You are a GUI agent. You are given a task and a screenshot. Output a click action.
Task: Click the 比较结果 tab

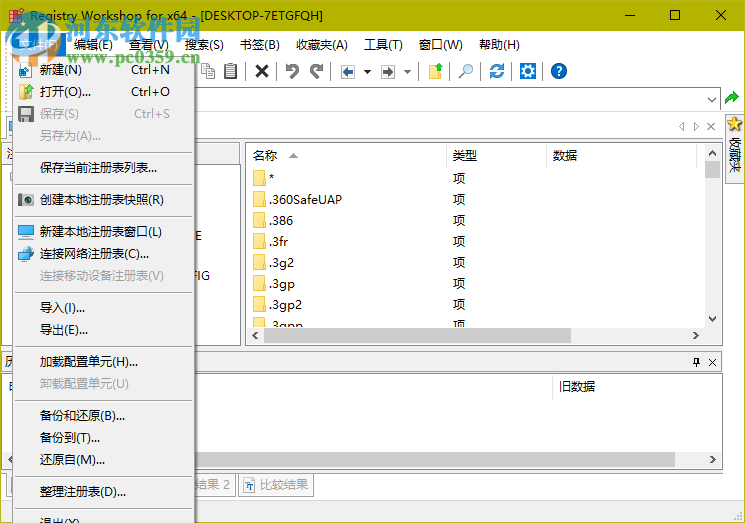276,485
